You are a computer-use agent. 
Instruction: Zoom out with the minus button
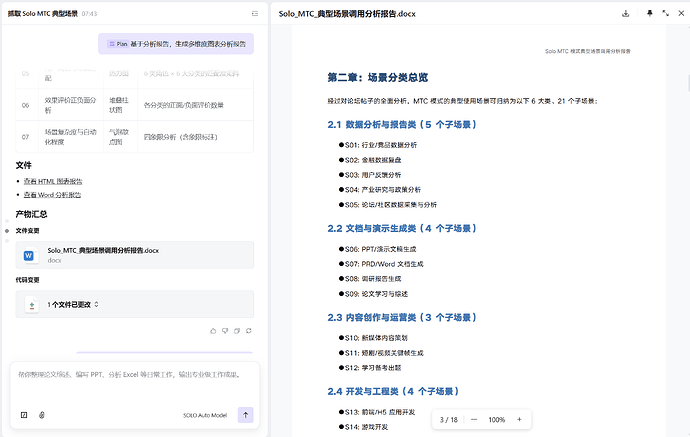(x=473, y=419)
